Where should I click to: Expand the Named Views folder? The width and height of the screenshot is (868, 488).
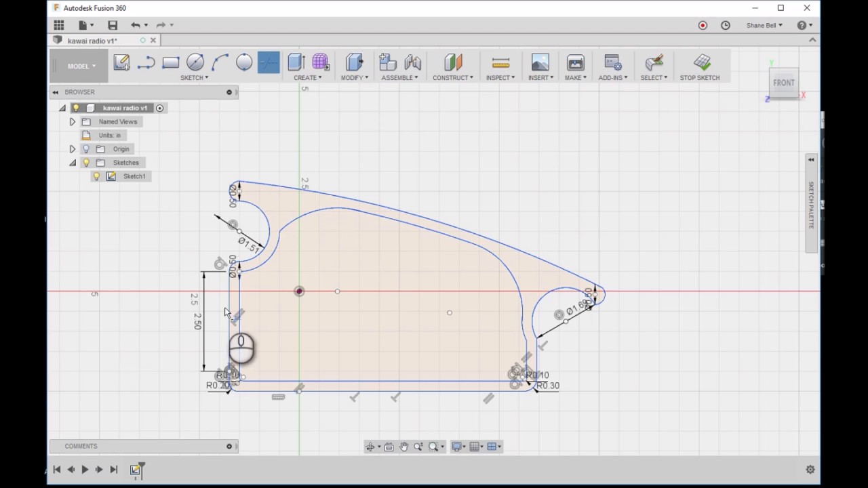click(x=73, y=122)
